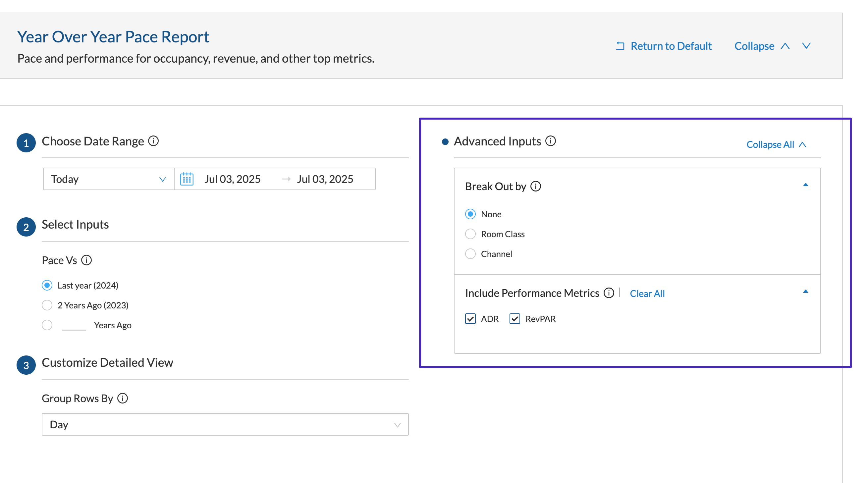Collapse the Include Performance Metrics section
Screen dimensions: 868x483
click(x=806, y=292)
